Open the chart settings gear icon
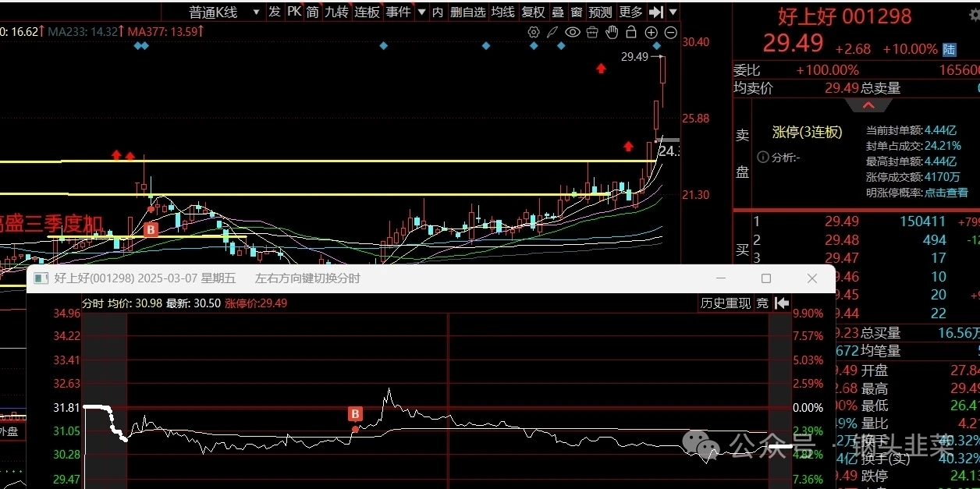Screen dimensions: 980x489 (x=534, y=32)
